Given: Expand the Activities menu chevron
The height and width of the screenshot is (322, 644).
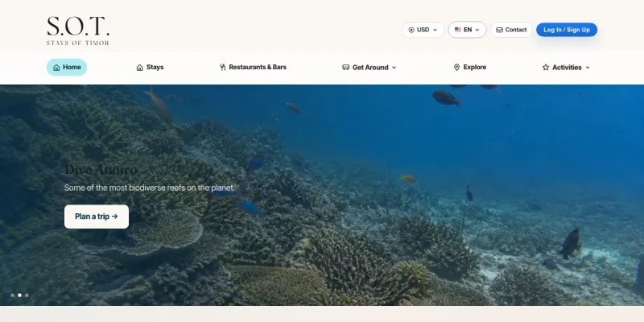Looking at the screenshot, I should coord(588,68).
